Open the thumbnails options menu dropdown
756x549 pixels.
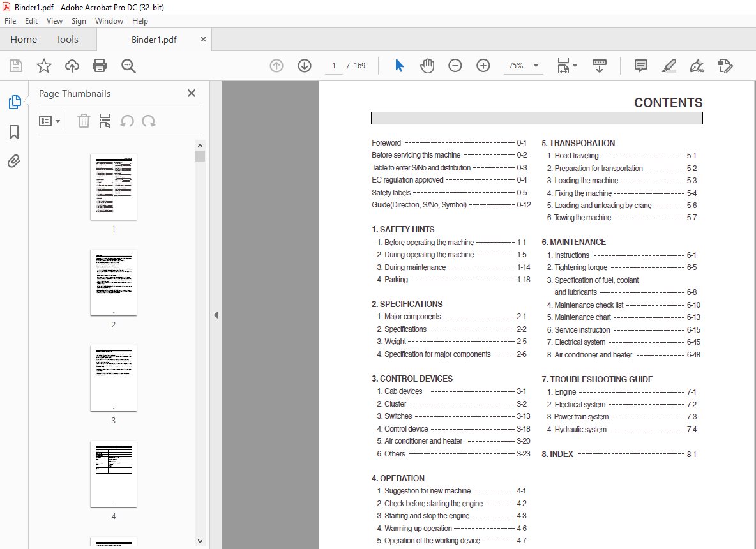(x=49, y=121)
